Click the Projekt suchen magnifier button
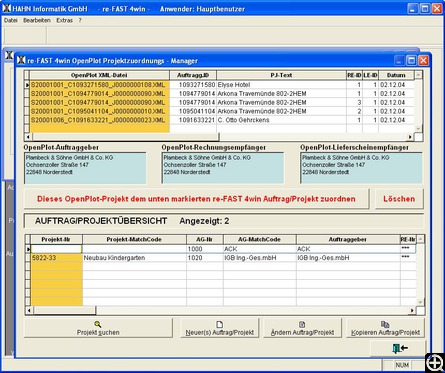 click(98, 328)
